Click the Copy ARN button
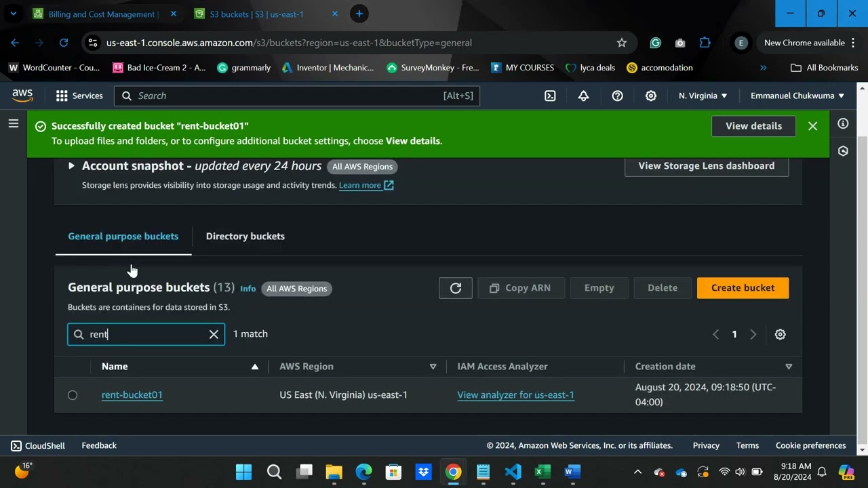 tap(520, 288)
